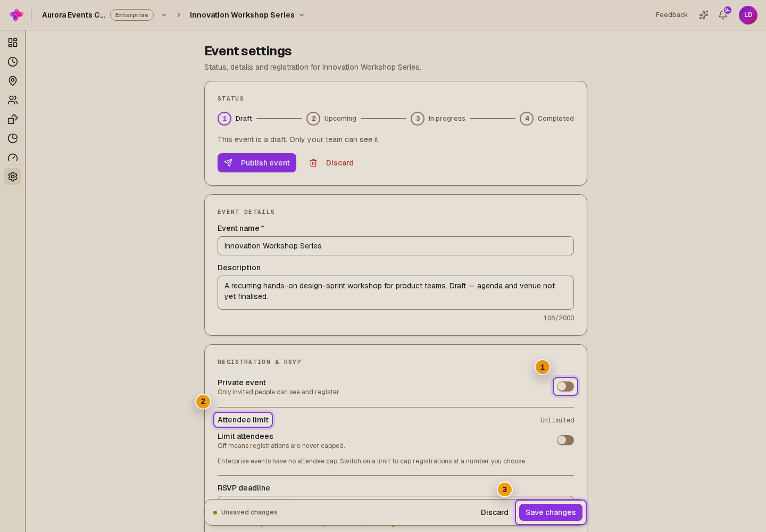The width and height of the screenshot is (766, 532).
Task: Open the gauge speedometer icon in sidebar
Action: [13, 157]
